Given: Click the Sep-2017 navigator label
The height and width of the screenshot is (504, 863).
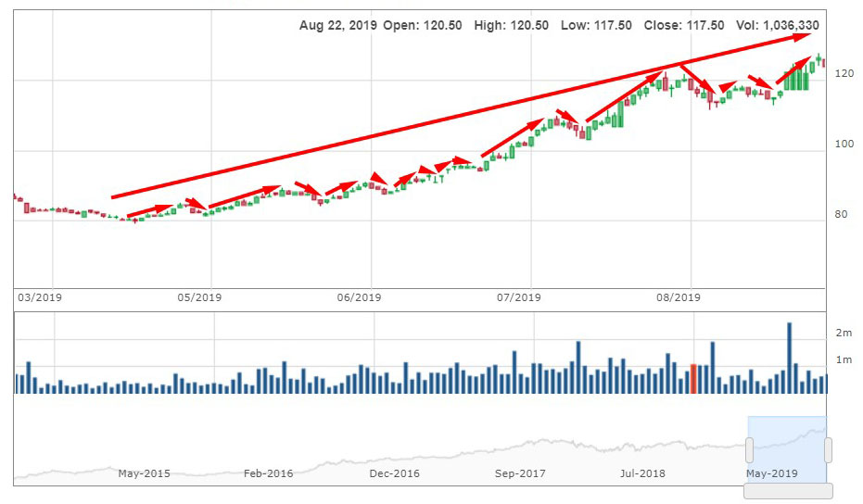Looking at the screenshot, I should pos(520,473).
